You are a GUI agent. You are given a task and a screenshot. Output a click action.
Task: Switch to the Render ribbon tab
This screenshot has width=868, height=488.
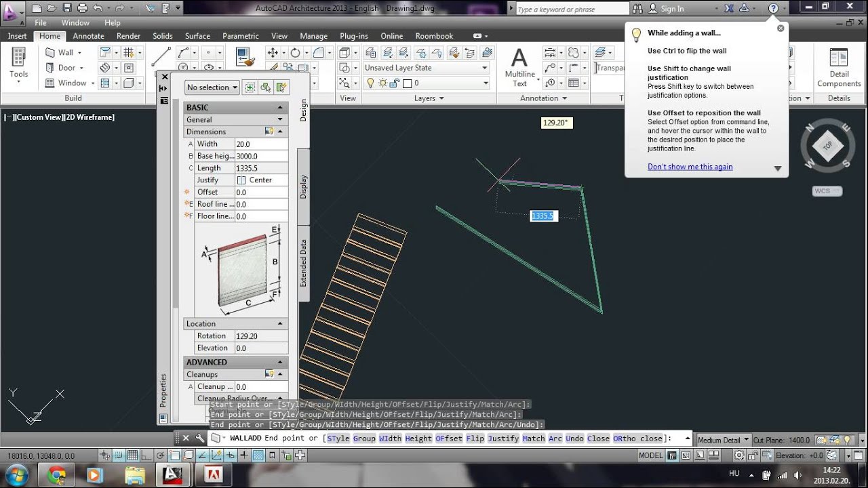click(x=128, y=36)
